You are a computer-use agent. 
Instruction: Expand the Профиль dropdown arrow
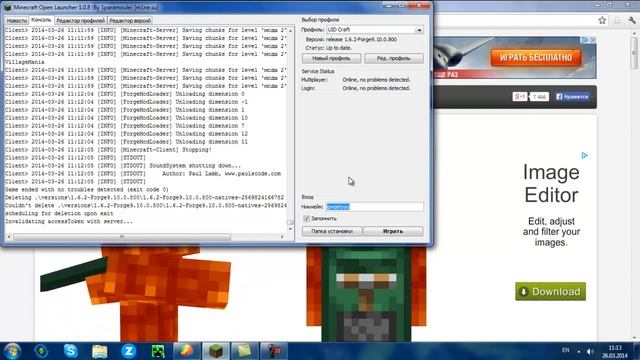point(419,30)
